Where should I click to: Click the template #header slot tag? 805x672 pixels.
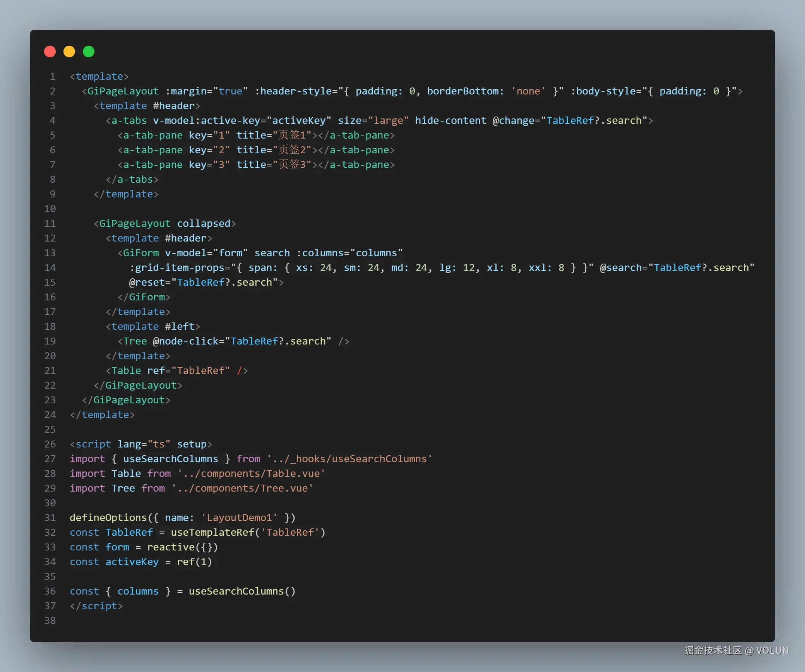pos(147,106)
